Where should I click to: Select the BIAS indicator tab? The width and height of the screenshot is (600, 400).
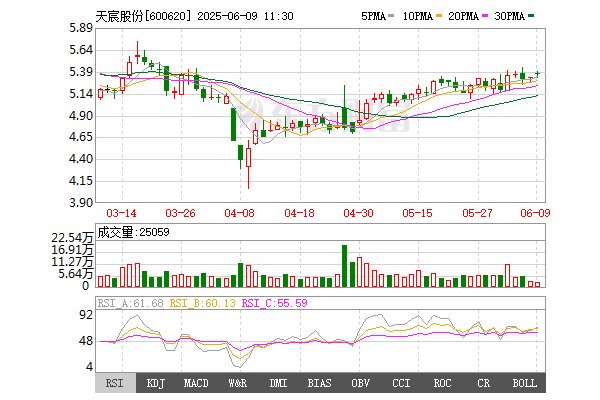click(x=320, y=383)
